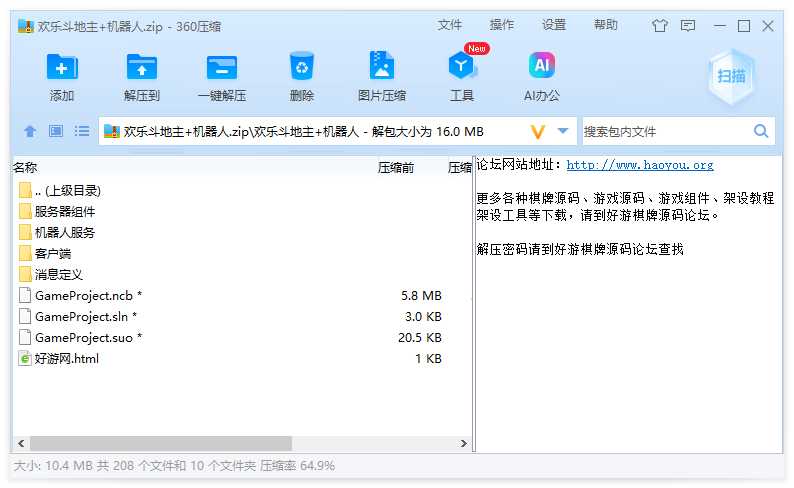Select the 服务器组件 folder
794x488 pixels.
coord(57,212)
